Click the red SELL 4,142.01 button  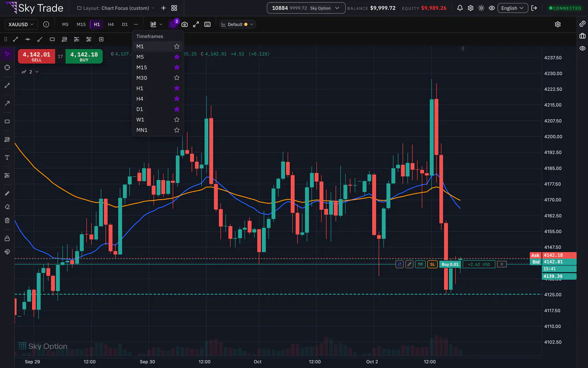click(x=37, y=57)
